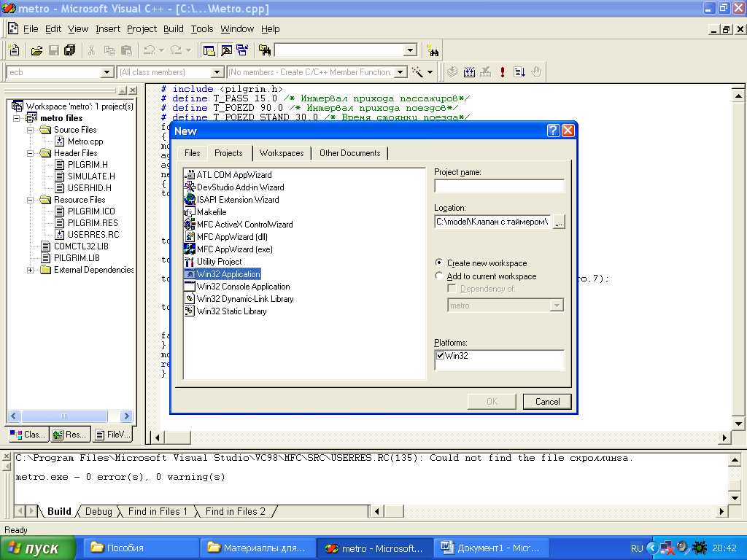Screen dimensions: 747x560
Task: Open the No members function dropdown
Action: click(x=400, y=72)
